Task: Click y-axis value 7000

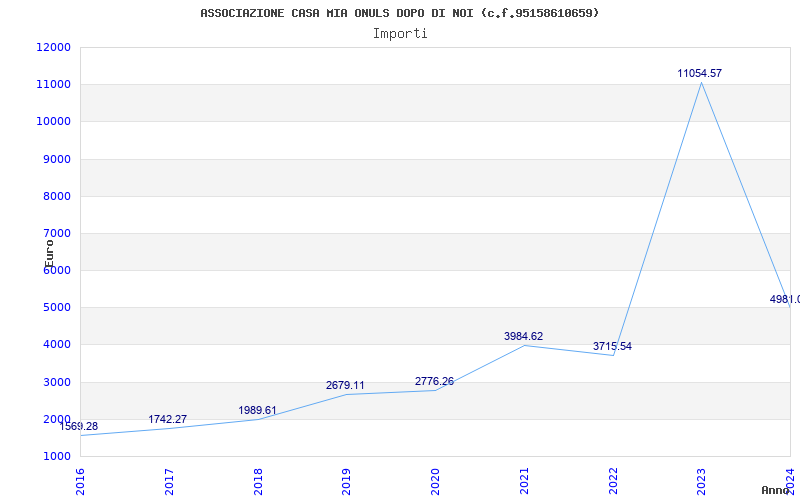Action: pyautogui.click(x=56, y=234)
